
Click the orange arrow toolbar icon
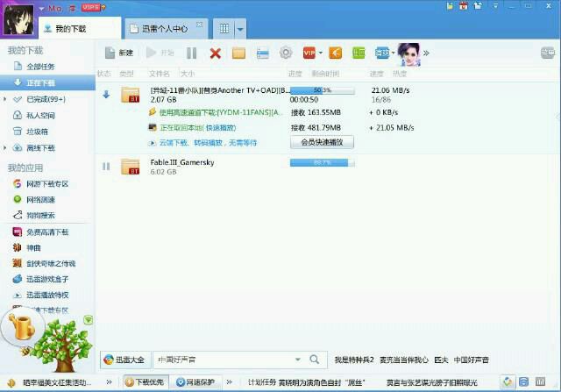(x=335, y=53)
